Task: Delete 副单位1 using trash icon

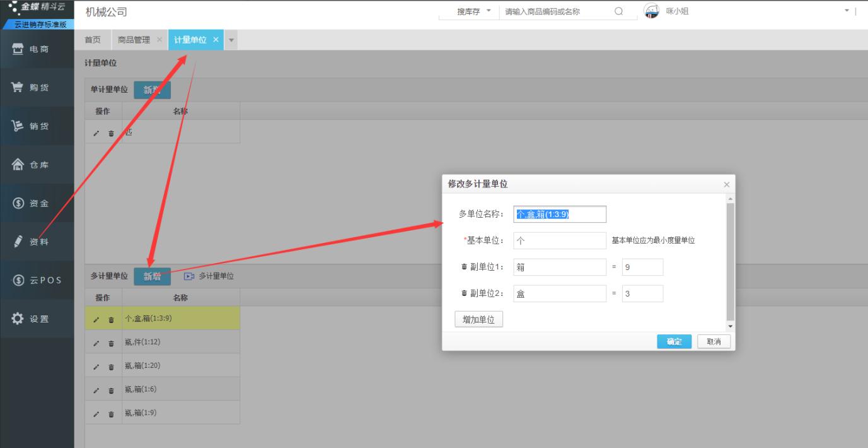Action: click(x=464, y=267)
